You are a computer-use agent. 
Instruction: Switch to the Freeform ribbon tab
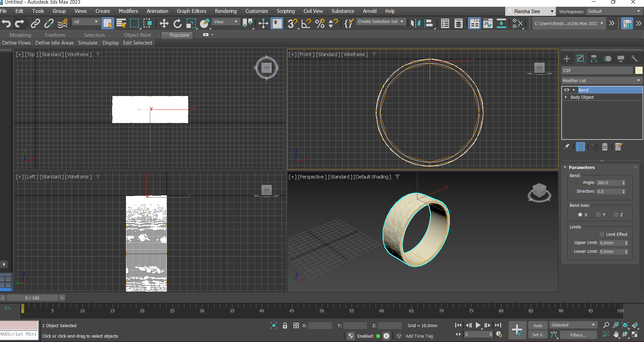point(55,35)
